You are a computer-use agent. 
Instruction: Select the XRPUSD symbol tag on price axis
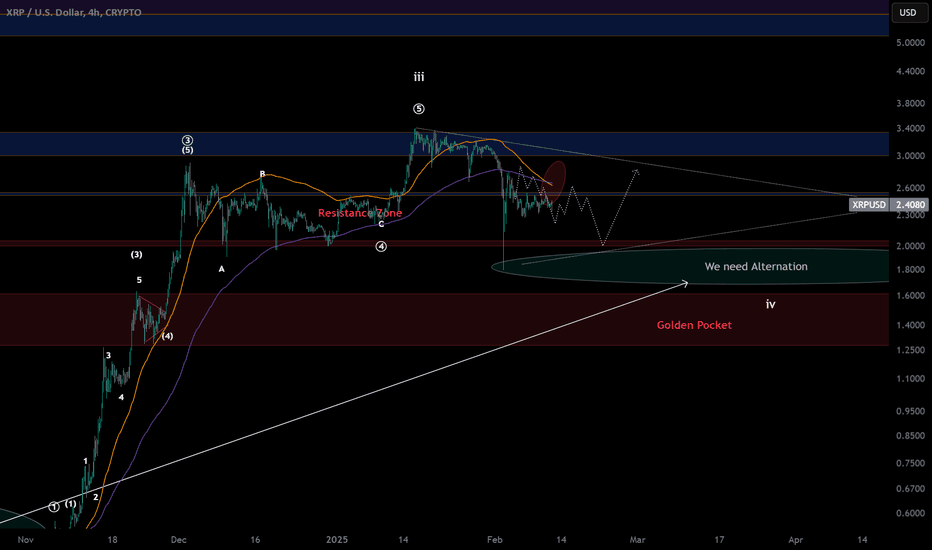pos(869,205)
